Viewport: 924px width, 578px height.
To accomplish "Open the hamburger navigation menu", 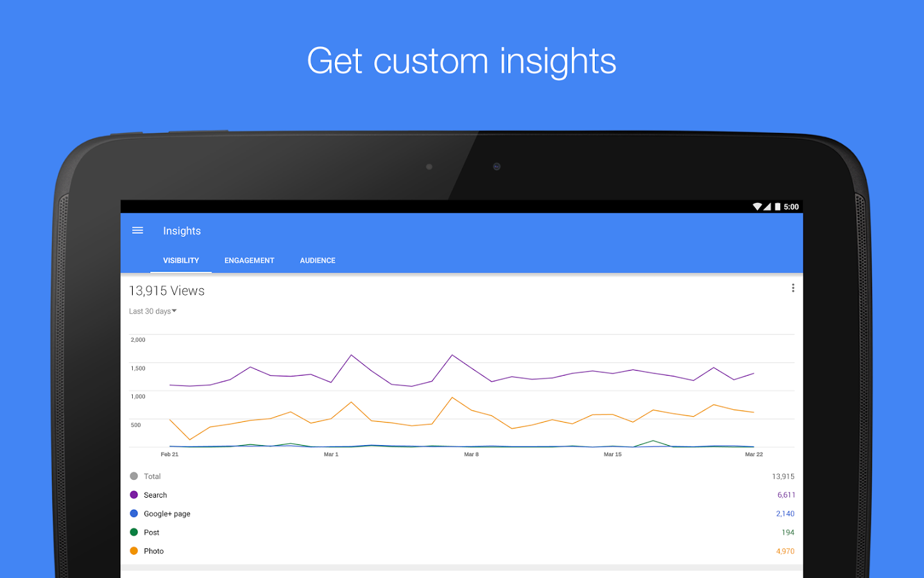I will point(137,231).
